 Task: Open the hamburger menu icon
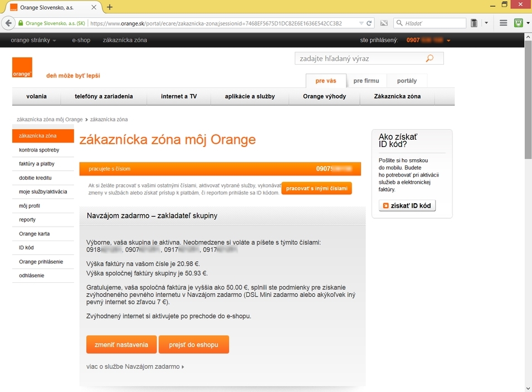click(504, 23)
